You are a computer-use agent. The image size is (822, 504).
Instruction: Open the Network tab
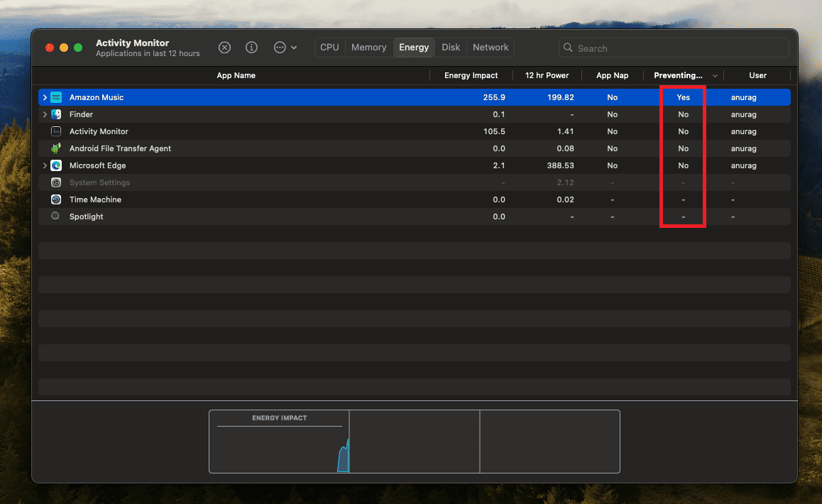pos(491,47)
